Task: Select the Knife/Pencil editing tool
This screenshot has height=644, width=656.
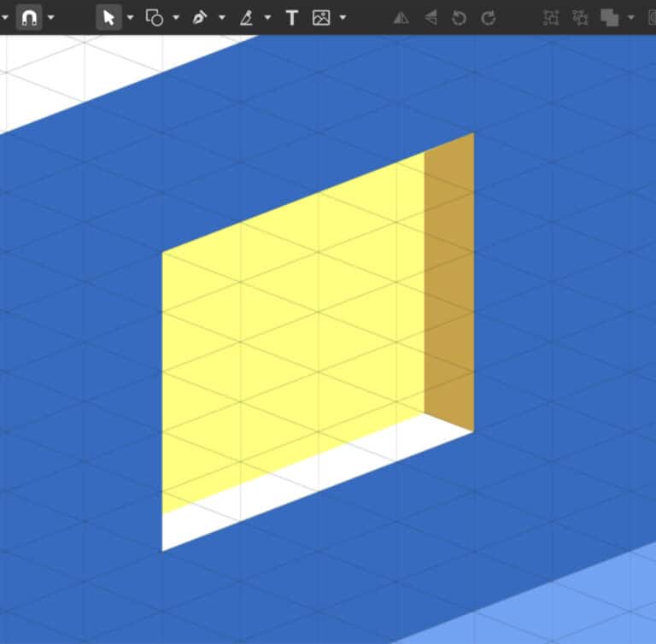Action: (246, 18)
